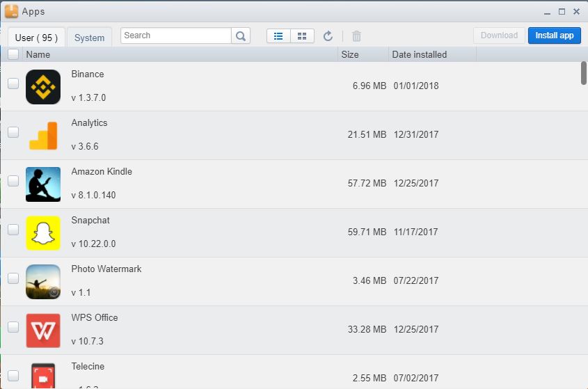Select the Analytics app name text
Image resolution: width=588 pixels, height=389 pixels.
pos(89,122)
